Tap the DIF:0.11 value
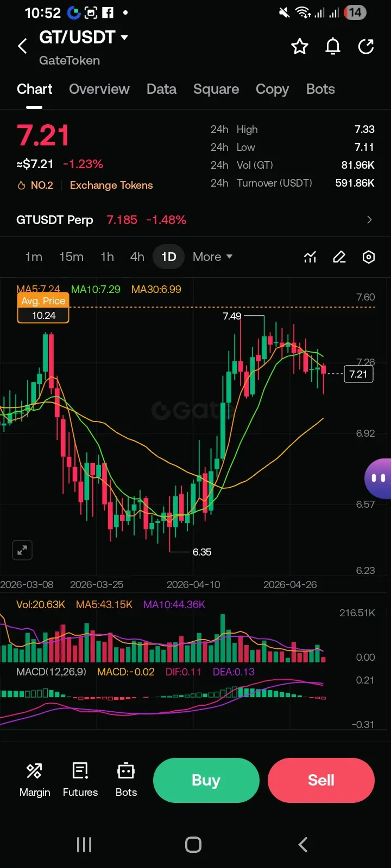Image resolution: width=391 pixels, height=868 pixels. click(184, 672)
